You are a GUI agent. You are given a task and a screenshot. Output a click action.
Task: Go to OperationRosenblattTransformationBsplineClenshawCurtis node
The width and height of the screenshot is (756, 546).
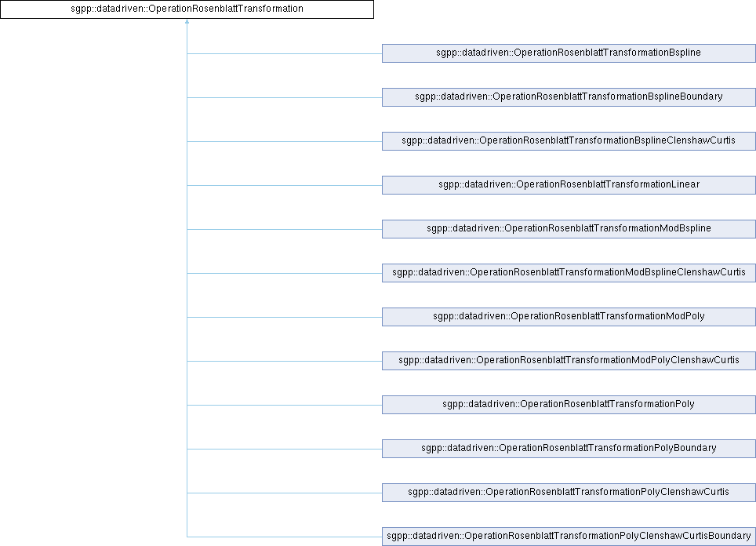(569, 141)
